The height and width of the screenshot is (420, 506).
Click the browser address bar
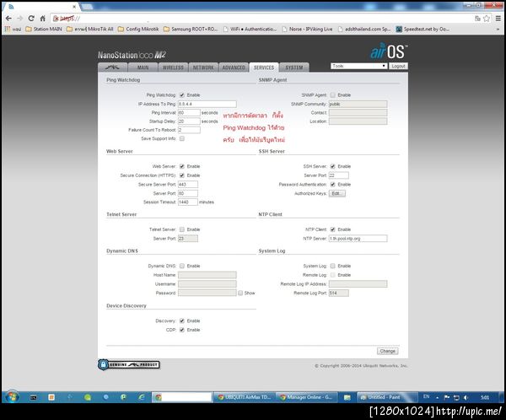[x=261, y=19]
